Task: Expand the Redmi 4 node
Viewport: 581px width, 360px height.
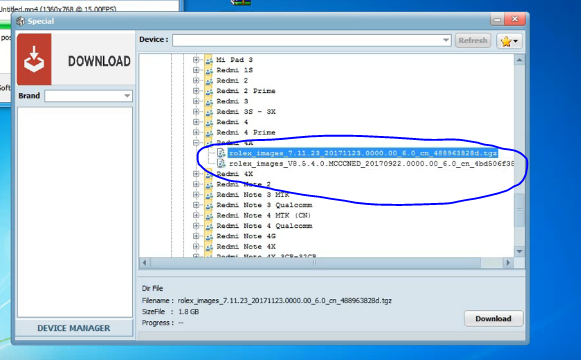Action: [196, 122]
